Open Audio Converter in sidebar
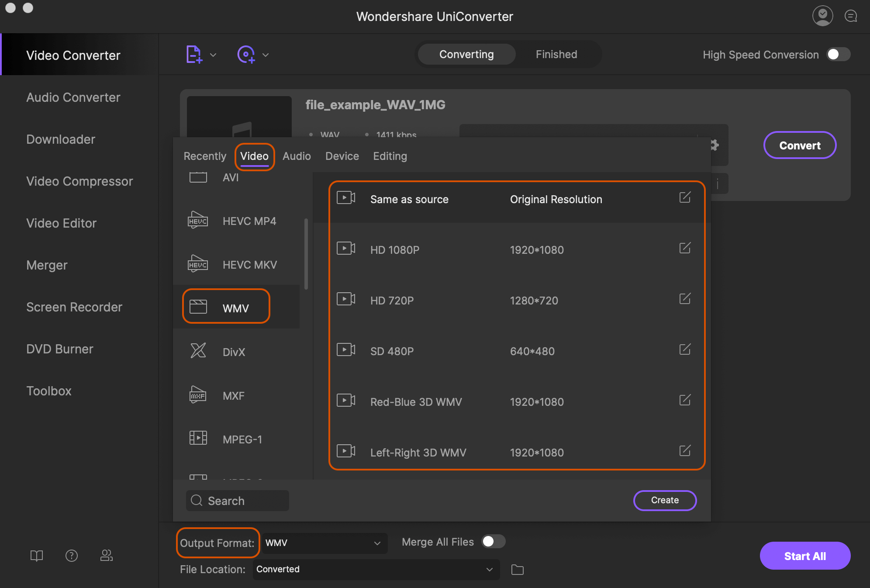The height and width of the screenshot is (588, 870). coord(73,97)
